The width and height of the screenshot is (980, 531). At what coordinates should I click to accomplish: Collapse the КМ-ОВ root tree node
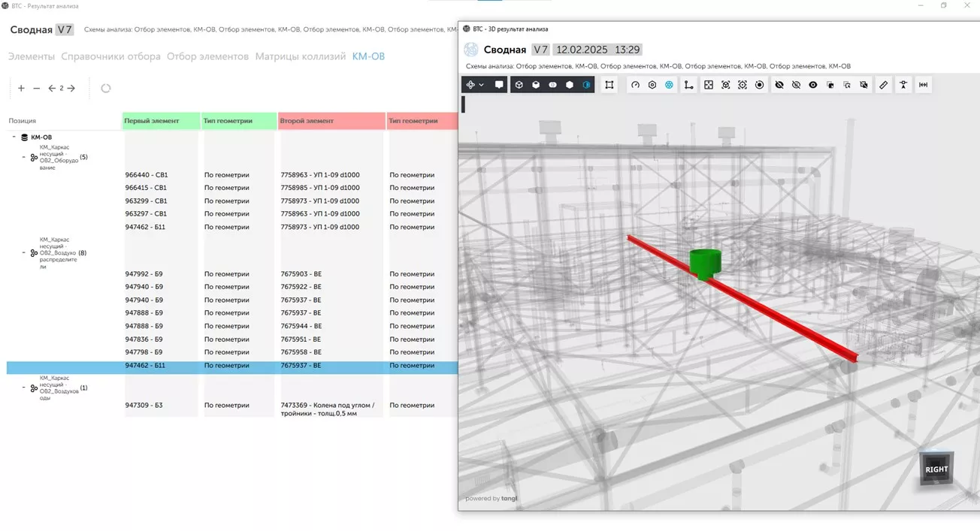tap(14, 137)
